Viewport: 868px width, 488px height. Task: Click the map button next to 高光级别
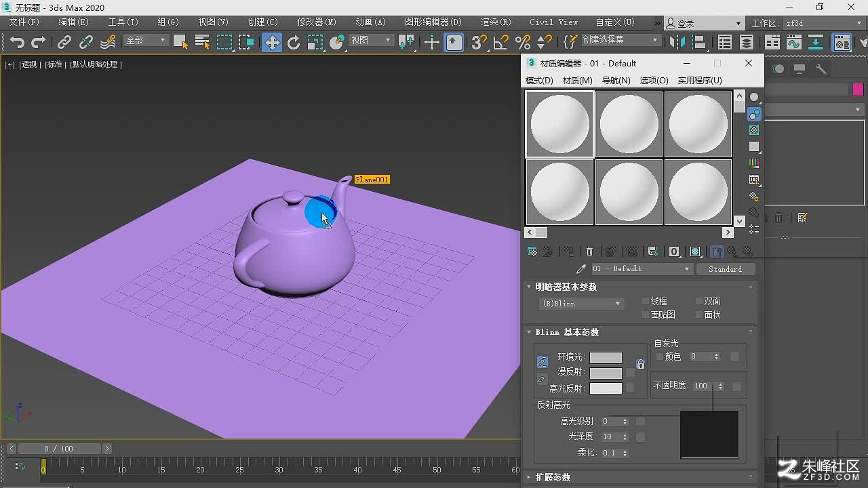tap(640, 422)
